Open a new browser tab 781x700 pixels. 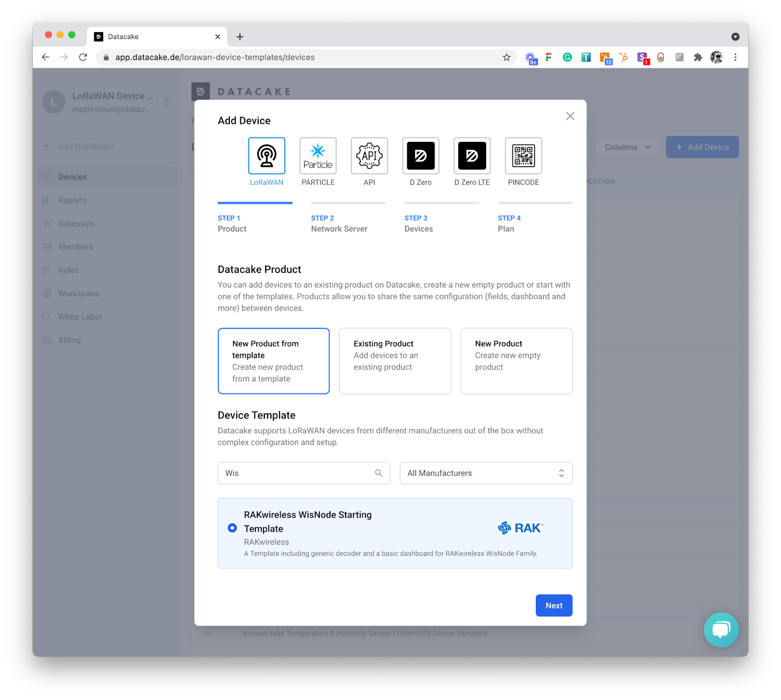click(240, 37)
